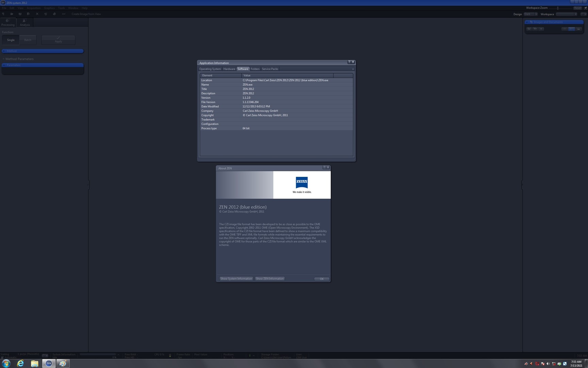Toggle the Automatic scaling checkbox
Viewport: 588px width, 368px height.
[2, 357]
